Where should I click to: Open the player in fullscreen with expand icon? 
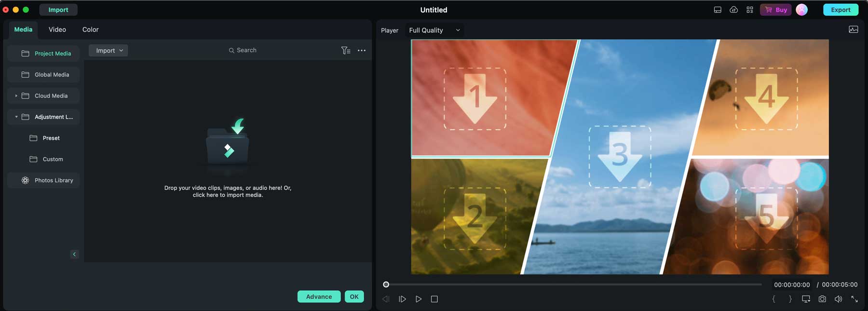pyautogui.click(x=854, y=299)
